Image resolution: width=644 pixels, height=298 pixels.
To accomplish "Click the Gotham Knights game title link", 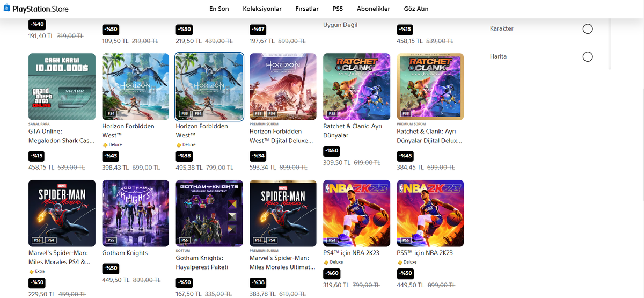I will (x=125, y=253).
